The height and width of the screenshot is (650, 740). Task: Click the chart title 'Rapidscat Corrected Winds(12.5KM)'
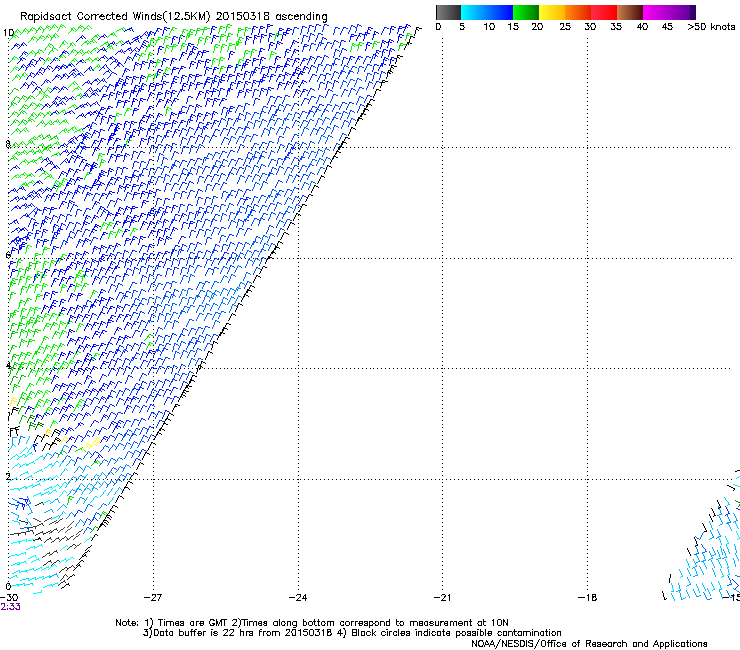(115, 16)
